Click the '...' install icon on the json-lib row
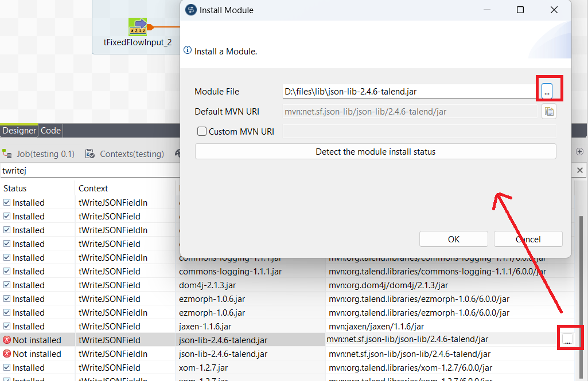 click(x=570, y=338)
